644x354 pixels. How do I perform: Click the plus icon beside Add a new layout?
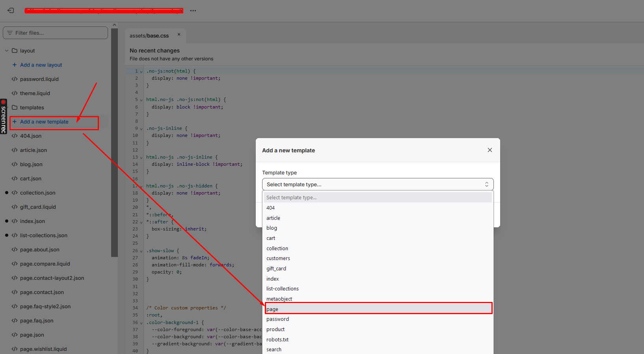point(15,65)
